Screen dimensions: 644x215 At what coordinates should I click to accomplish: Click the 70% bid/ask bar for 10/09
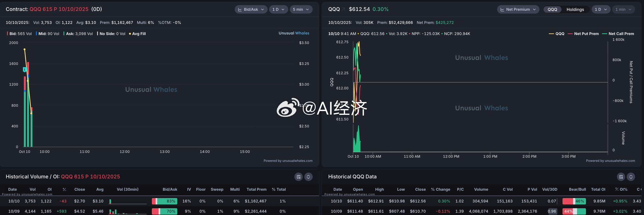pos(164,211)
